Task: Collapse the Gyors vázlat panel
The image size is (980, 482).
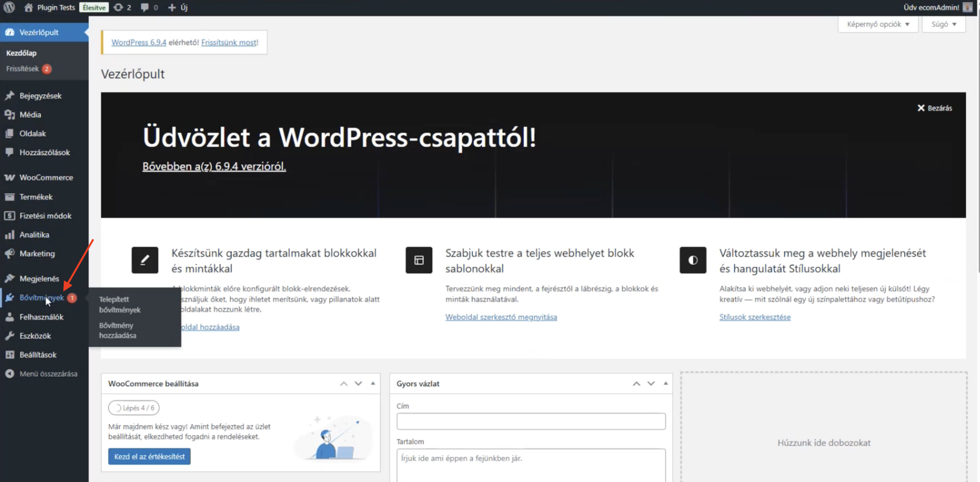Action: [x=666, y=383]
